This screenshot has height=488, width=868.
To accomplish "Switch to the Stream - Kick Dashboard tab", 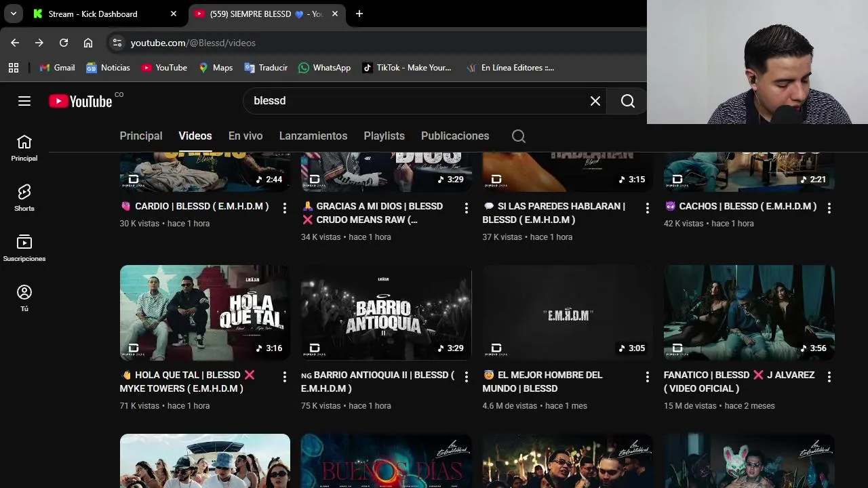I will (105, 14).
